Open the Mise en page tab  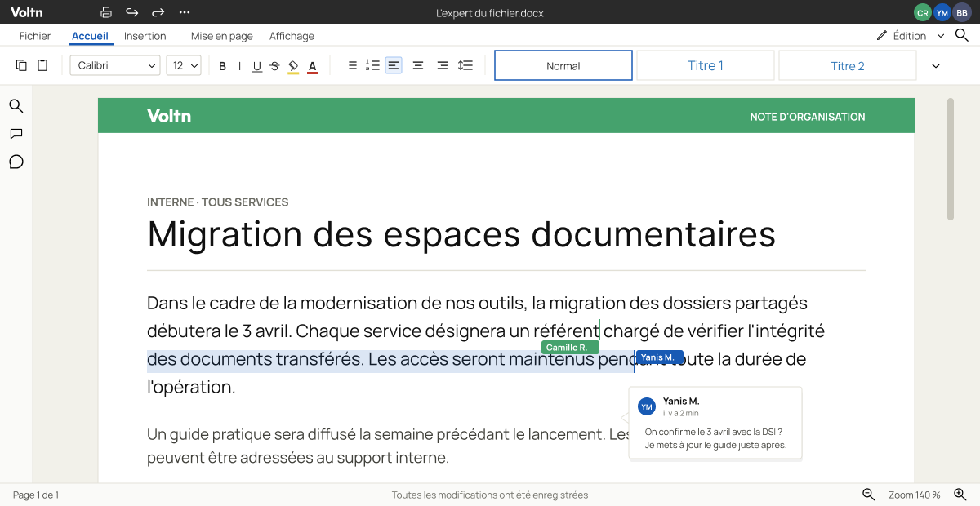(x=222, y=36)
